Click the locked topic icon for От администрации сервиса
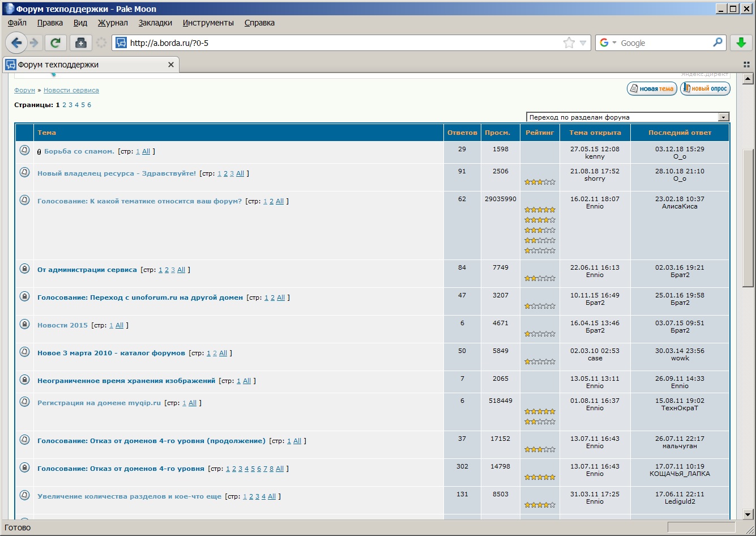Screen dimensions: 756x536 [24, 269]
